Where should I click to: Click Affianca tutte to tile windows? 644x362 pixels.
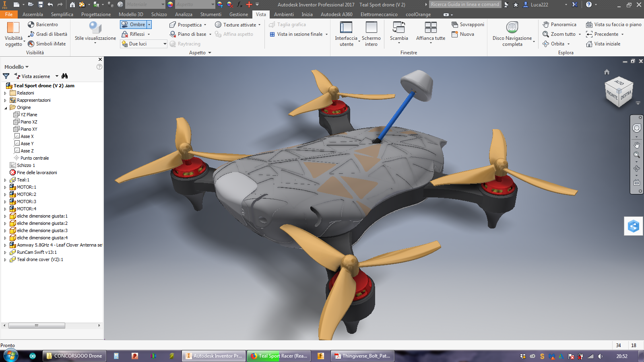point(431,32)
